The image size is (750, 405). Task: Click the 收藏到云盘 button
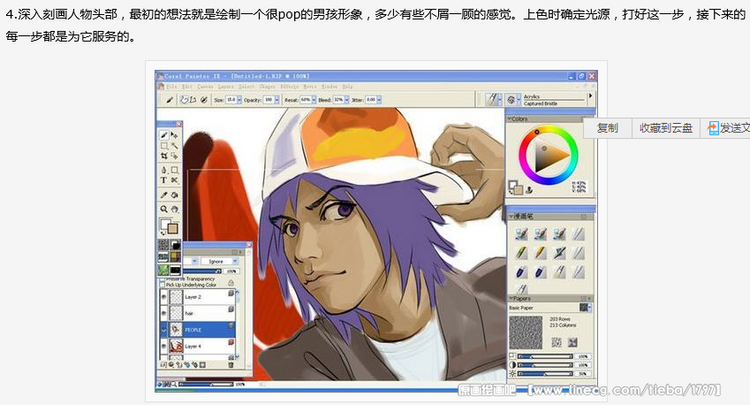click(666, 128)
